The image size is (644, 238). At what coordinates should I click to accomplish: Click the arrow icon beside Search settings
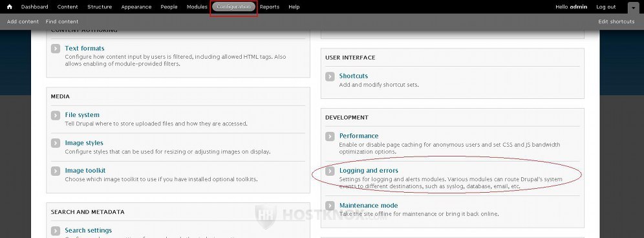pos(56,231)
